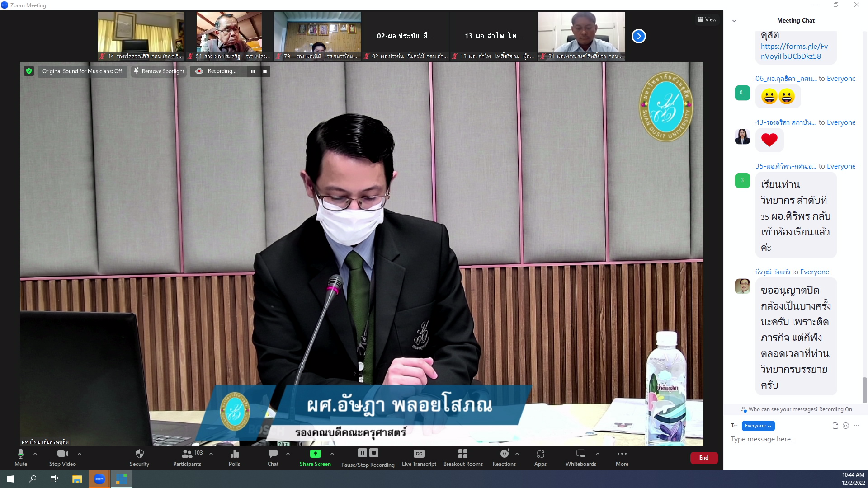Open File Explorer from the taskbar
This screenshot has height=488, width=868.
tap(77, 479)
